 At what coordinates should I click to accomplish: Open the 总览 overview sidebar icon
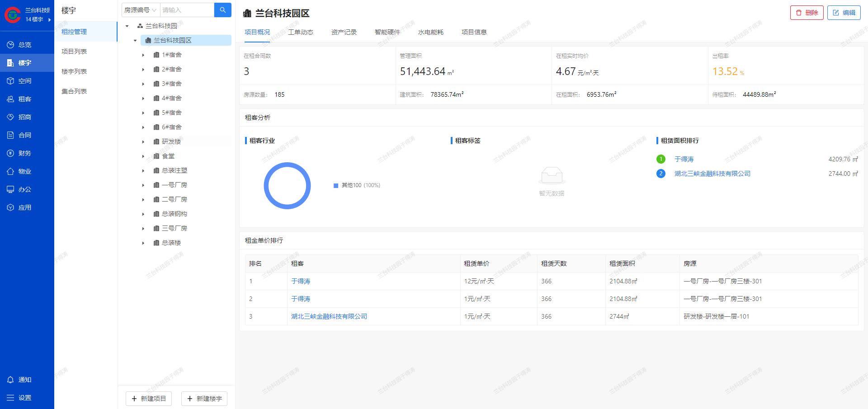tap(10, 45)
